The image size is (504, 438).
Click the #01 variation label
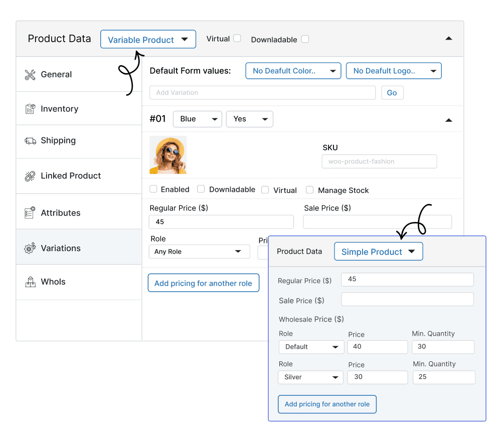tap(157, 119)
